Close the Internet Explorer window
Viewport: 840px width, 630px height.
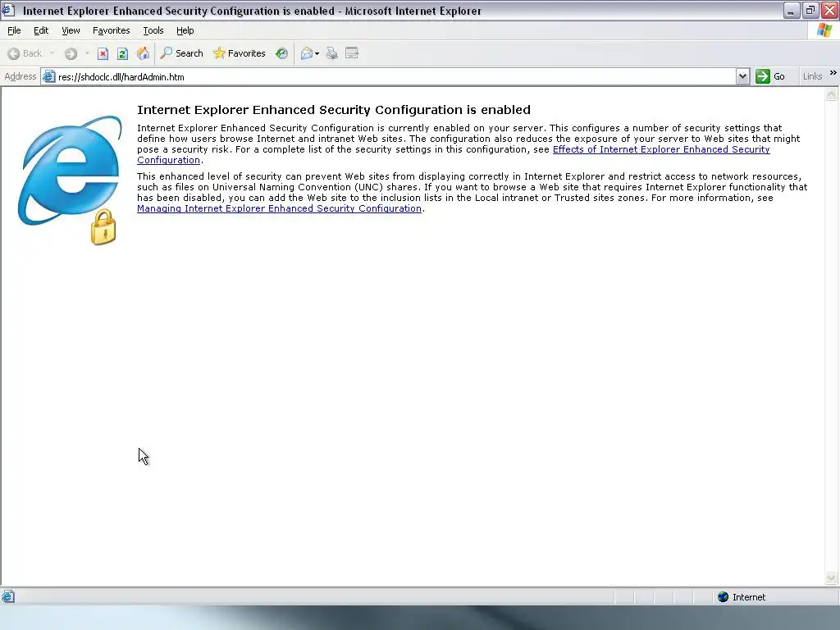[830, 10]
